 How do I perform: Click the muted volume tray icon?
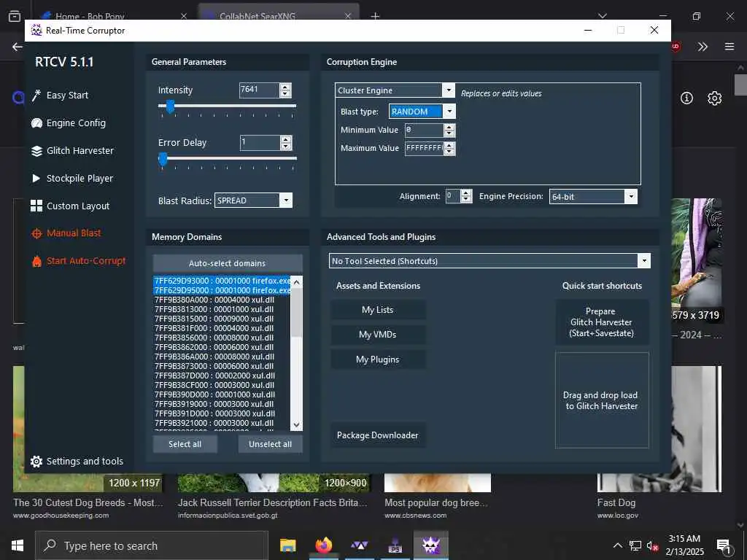tap(653, 545)
